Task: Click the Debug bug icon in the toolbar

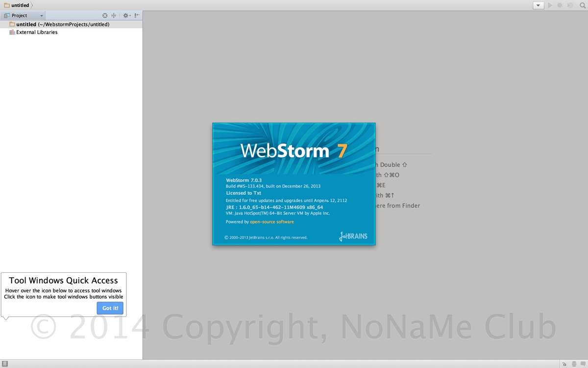Action: pyautogui.click(x=560, y=5)
